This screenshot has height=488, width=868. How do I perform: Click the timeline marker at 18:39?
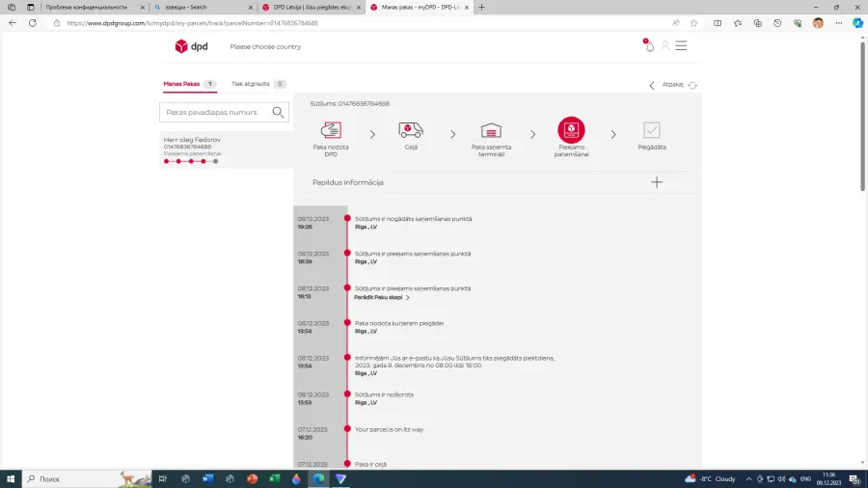(x=347, y=254)
